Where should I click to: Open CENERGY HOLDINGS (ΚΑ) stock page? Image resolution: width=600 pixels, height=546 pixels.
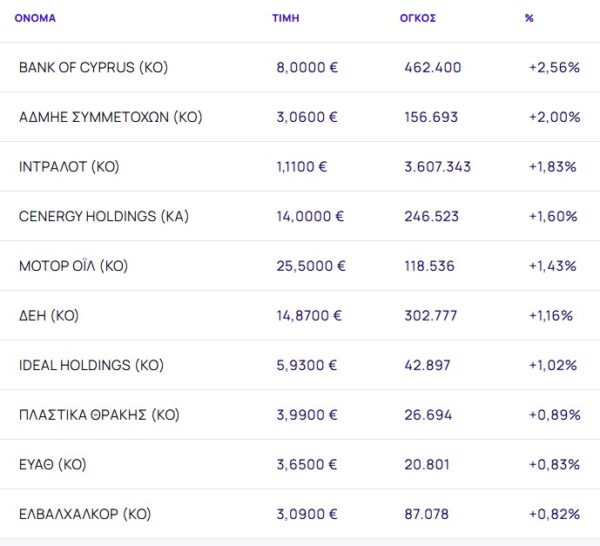pos(103,216)
